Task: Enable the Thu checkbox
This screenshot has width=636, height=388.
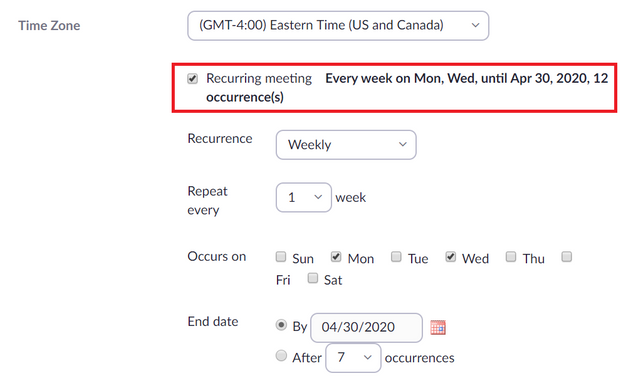Action: coord(511,257)
